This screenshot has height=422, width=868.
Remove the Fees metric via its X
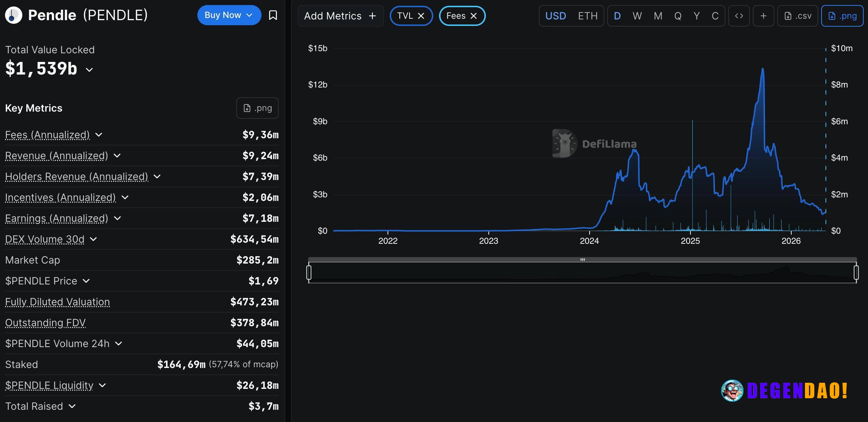coord(474,16)
